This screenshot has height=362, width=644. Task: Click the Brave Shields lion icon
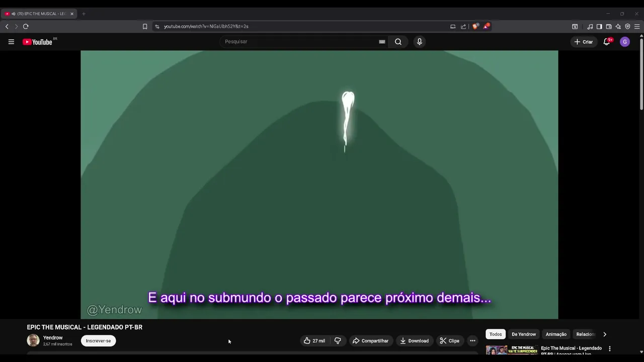475,26
